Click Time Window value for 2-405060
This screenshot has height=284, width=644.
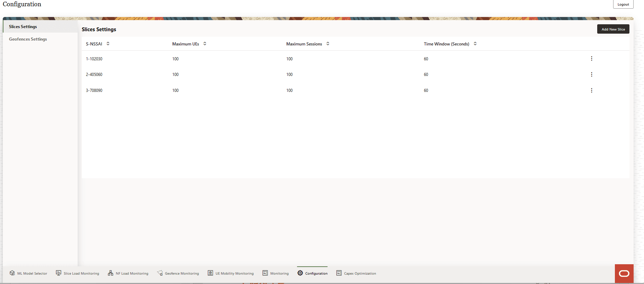click(x=426, y=75)
